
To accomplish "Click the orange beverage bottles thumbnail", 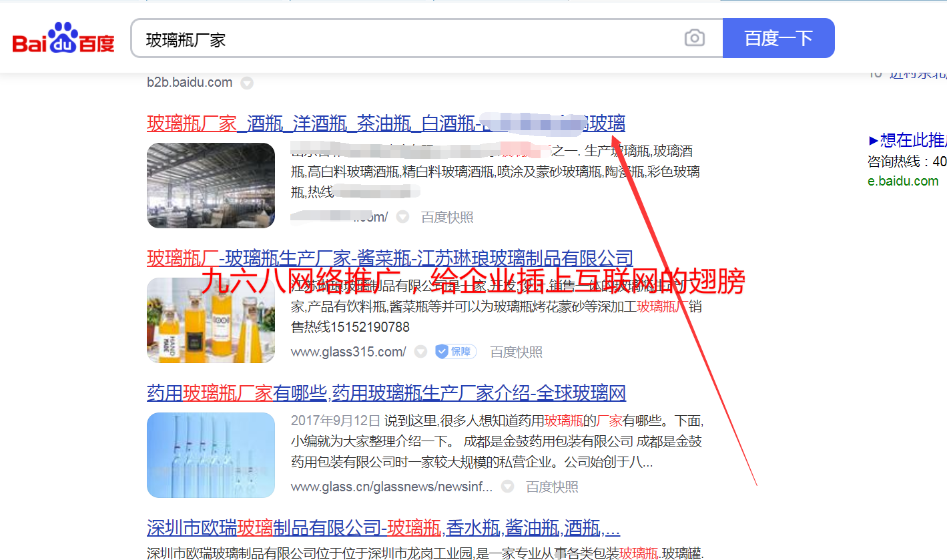I will point(210,320).
